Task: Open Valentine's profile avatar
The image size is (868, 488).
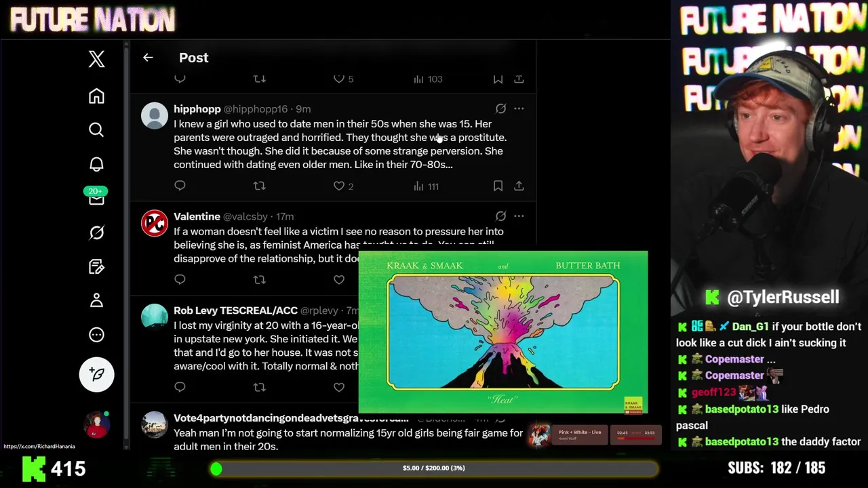Action: [155, 224]
